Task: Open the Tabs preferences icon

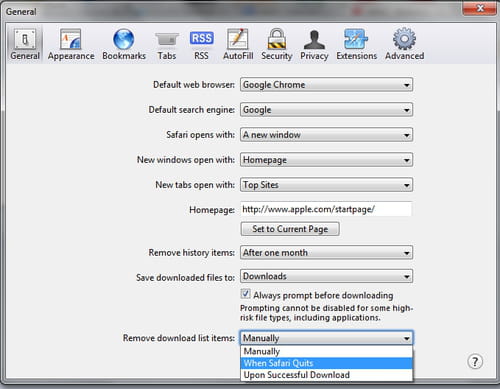Action: tap(167, 45)
